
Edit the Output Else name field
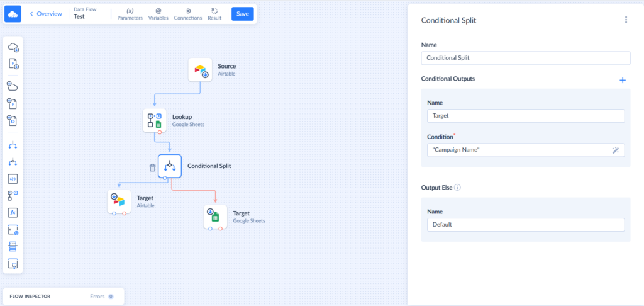525,225
